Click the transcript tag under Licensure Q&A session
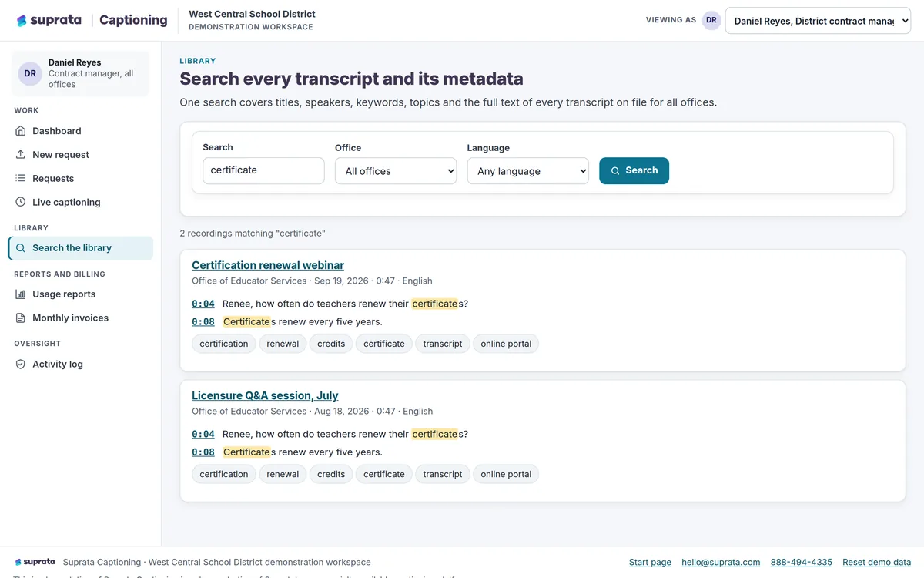 (443, 474)
